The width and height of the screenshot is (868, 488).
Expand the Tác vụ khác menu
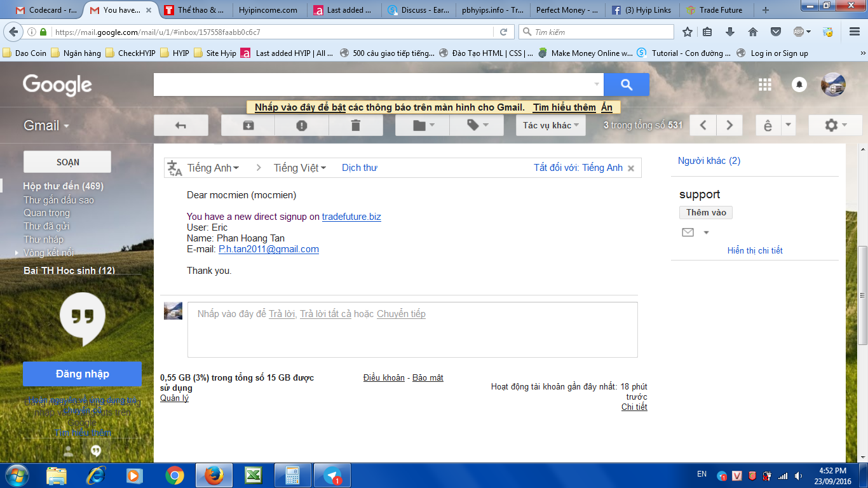coord(550,125)
